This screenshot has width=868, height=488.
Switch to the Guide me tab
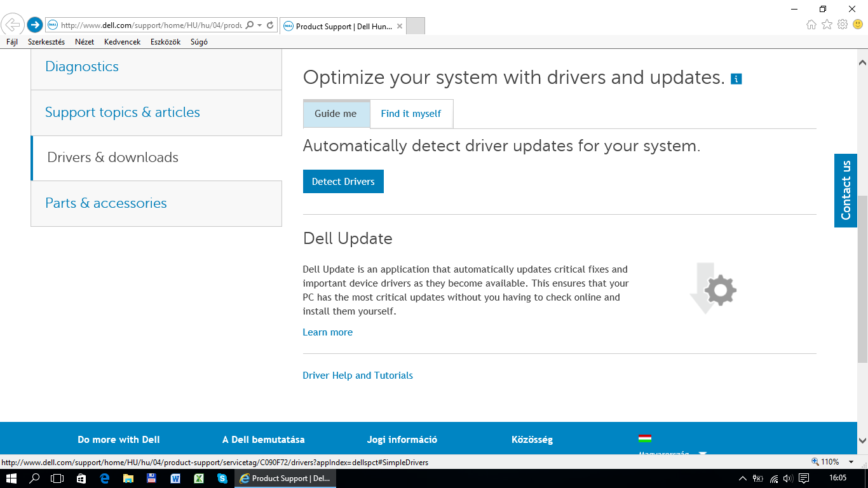[x=336, y=114]
